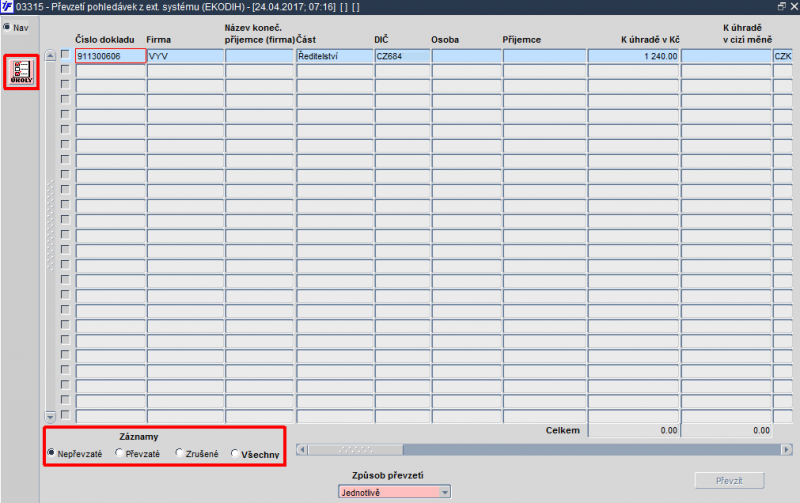Click the K úhradě v Kč header
Image resolution: width=800 pixels, height=503 pixels.
click(650, 40)
